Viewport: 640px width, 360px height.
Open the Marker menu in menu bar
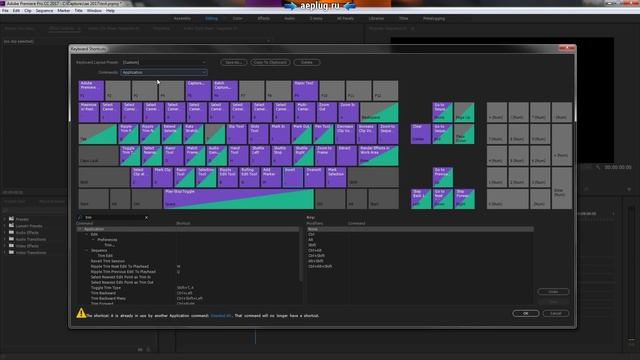(64, 11)
